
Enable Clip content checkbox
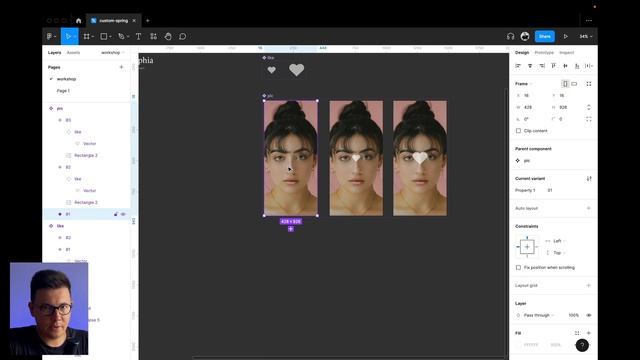(518, 131)
